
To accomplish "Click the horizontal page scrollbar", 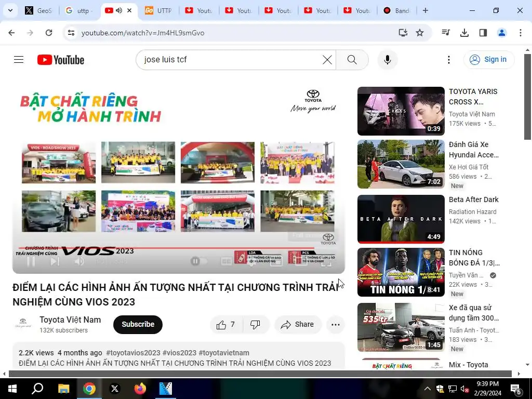I will (260, 374).
